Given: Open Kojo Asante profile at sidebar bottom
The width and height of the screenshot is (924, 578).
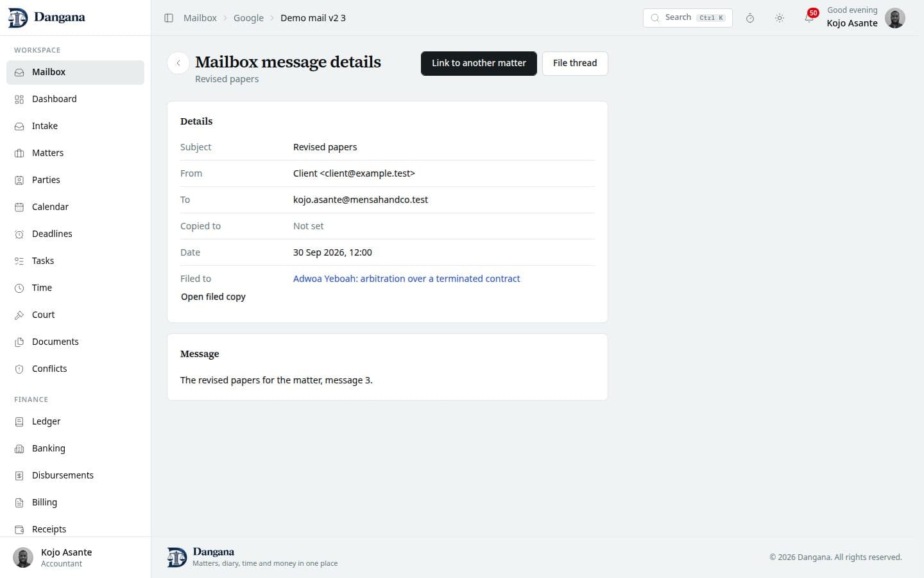Looking at the screenshot, I should pos(75,557).
